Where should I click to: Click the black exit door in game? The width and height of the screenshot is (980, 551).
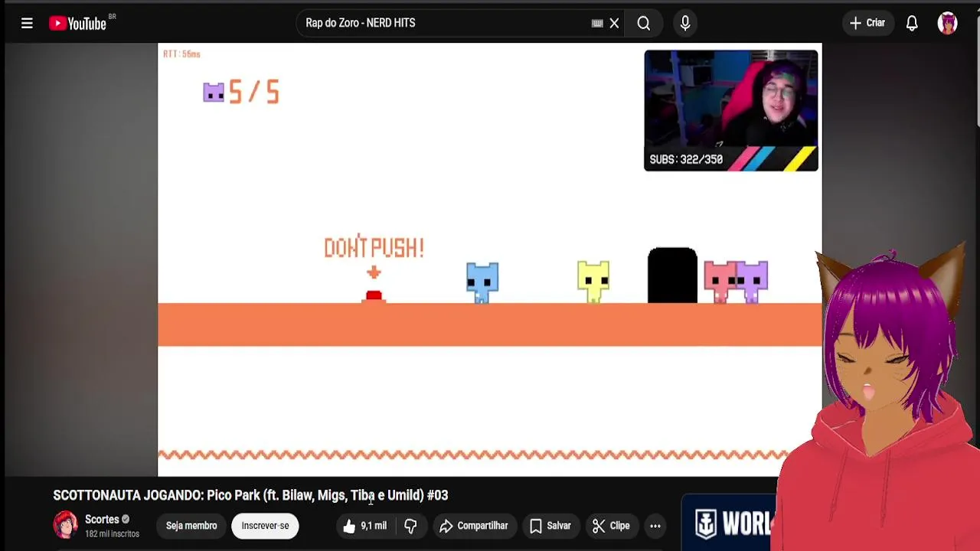coord(672,275)
